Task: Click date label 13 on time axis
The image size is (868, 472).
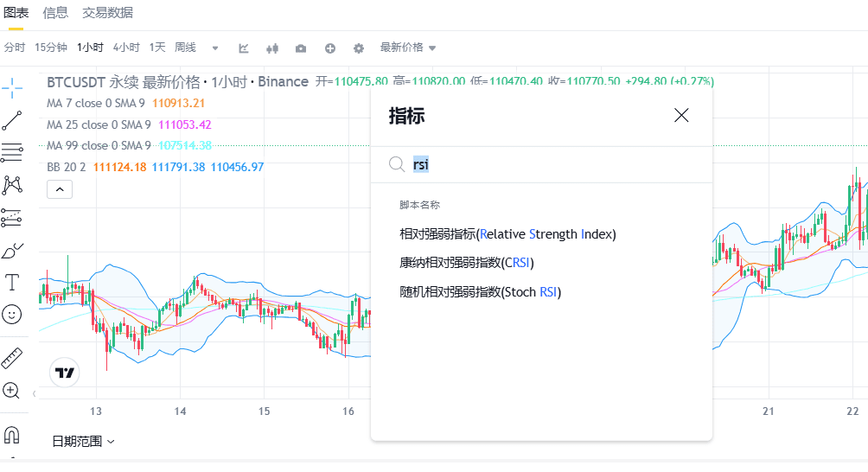Action: pos(96,411)
